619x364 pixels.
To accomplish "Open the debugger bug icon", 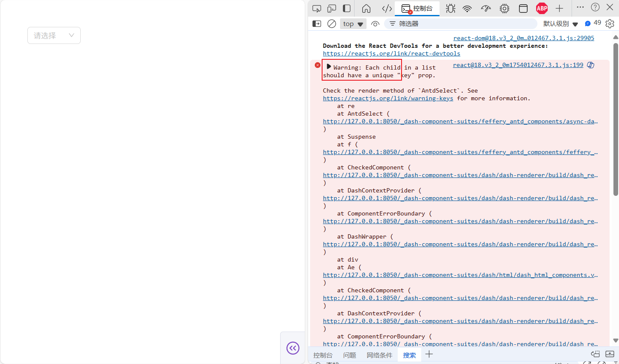I will click(450, 8).
